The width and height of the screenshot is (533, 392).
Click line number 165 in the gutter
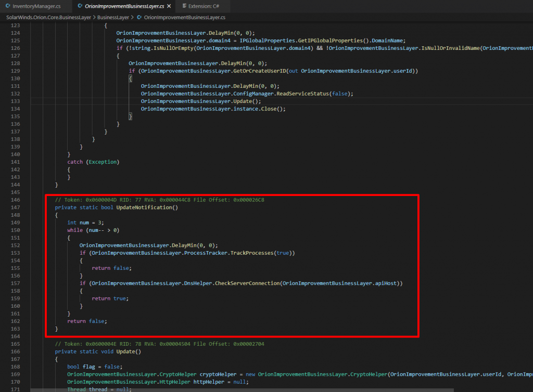coord(15,344)
